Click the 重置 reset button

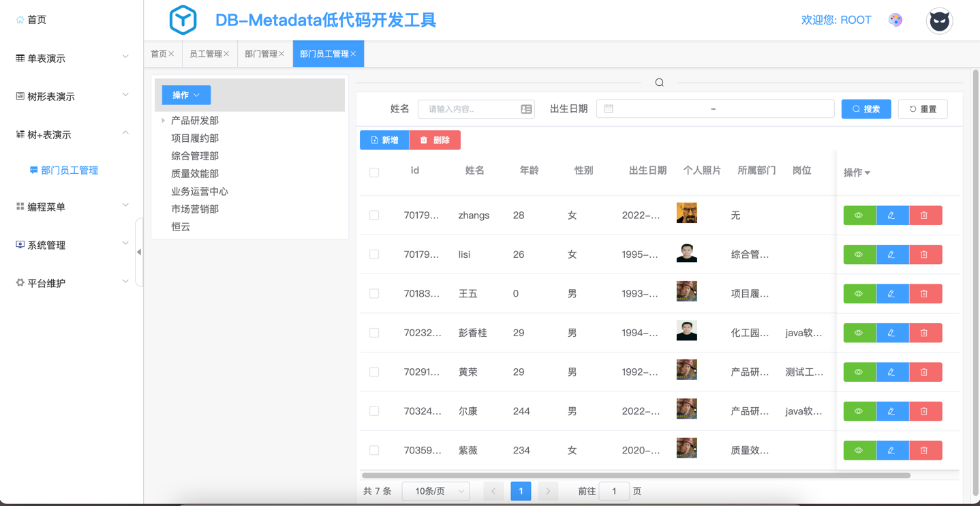pos(923,109)
